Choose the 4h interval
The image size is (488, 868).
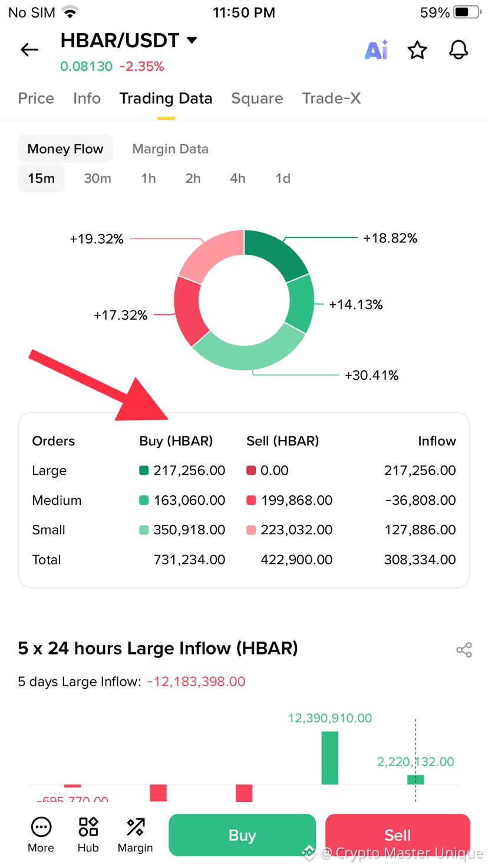238,178
